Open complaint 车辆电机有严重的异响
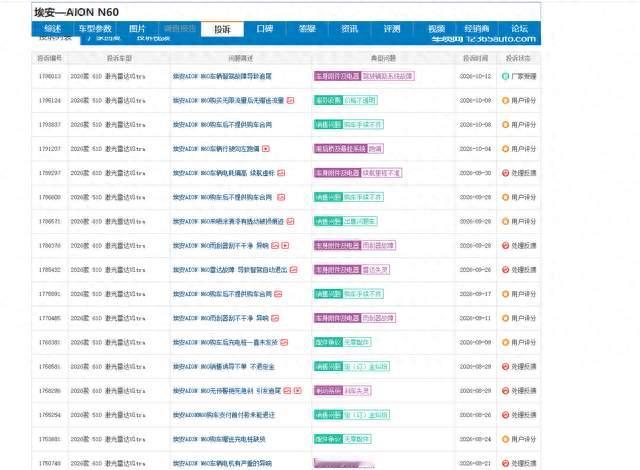The image size is (640, 470). [222, 463]
